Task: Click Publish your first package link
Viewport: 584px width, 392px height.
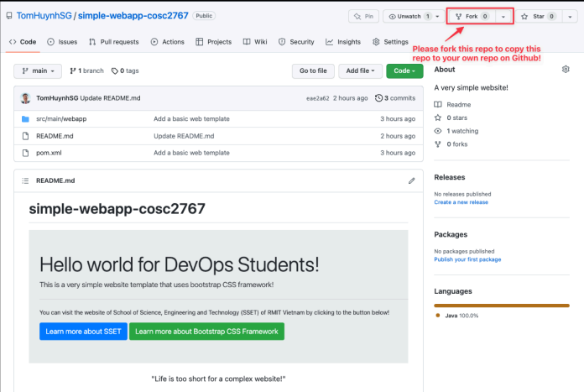Action: coord(467,259)
